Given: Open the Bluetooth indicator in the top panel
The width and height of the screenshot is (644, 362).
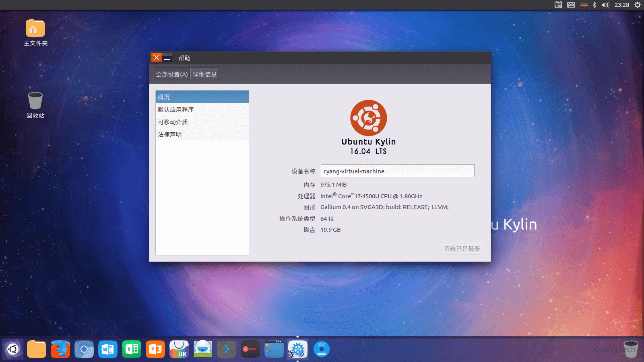Looking at the screenshot, I should click(594, 5).
